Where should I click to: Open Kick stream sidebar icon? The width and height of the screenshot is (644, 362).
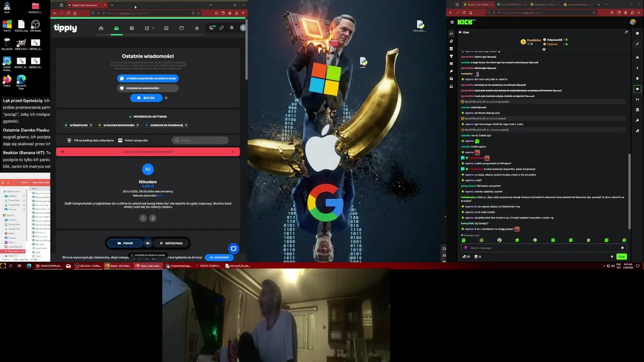451,33
